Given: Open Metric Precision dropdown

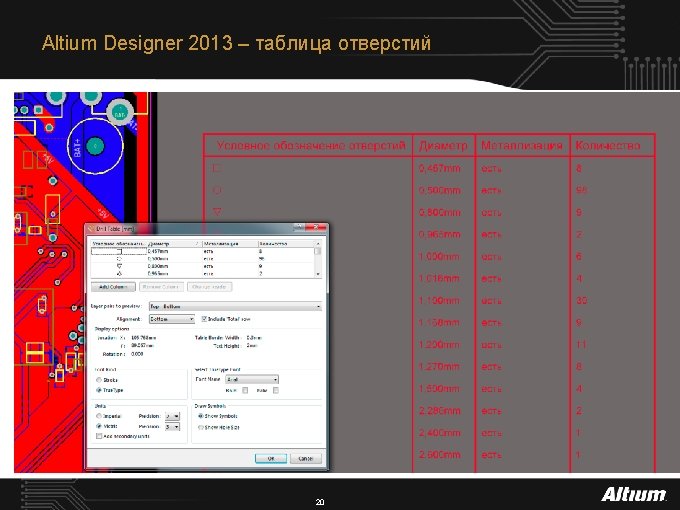Looking at the screenshot, I should pyautogui.click(x=172, y=427).
